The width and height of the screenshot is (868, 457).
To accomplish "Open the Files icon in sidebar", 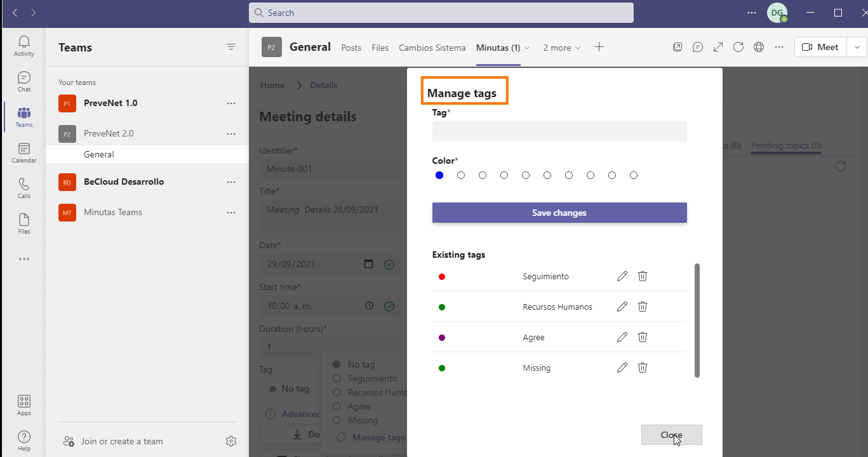I will pyautogui.click(x=24, y=220).
